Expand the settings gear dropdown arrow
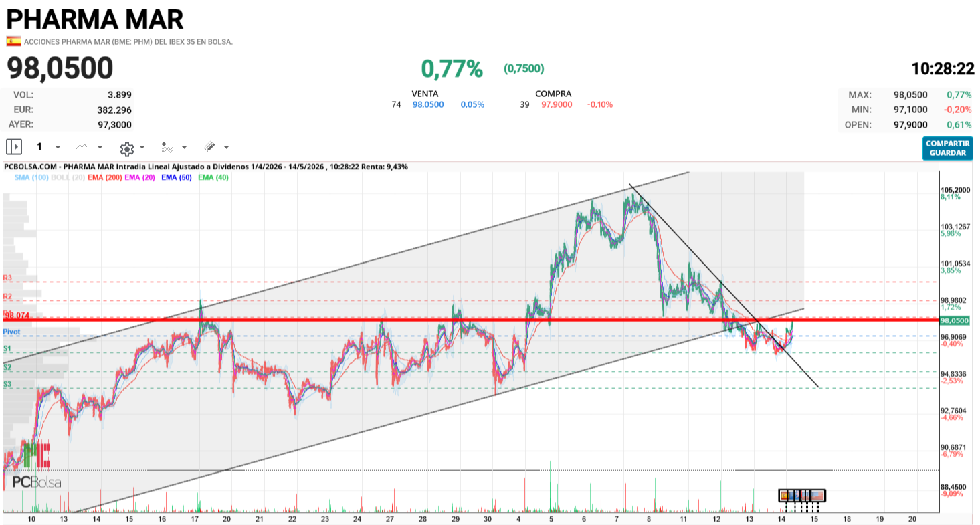The image size is (980, 525). coord(142,147)
